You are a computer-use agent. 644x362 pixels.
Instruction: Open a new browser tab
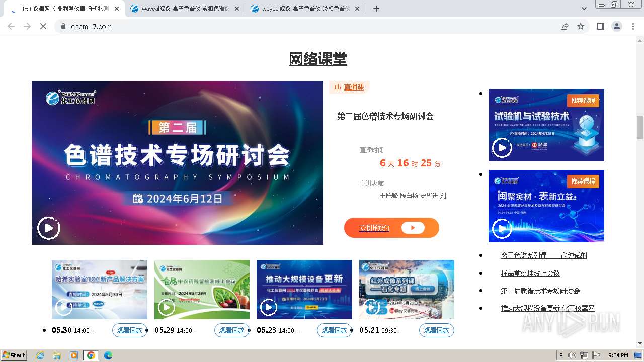coord(376,9)
